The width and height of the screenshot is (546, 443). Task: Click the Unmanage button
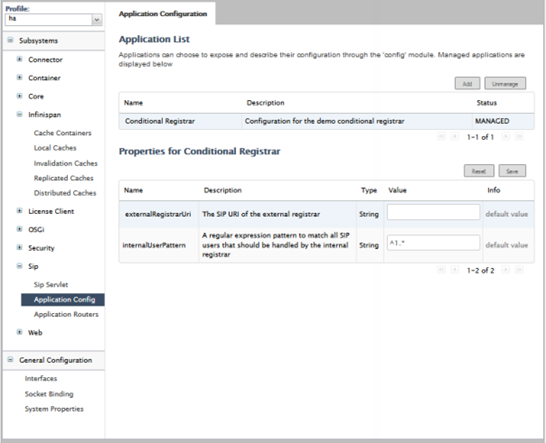[x=505, y=84]
